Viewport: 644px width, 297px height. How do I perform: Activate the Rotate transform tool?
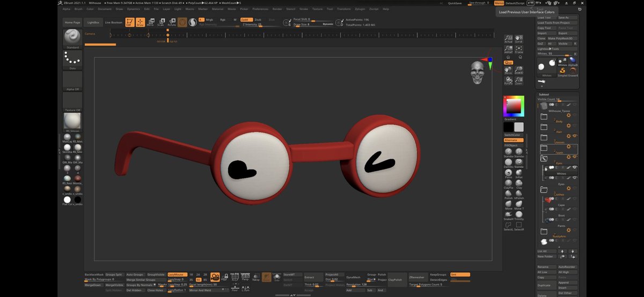pyautogui.click(x=172, y=23)
